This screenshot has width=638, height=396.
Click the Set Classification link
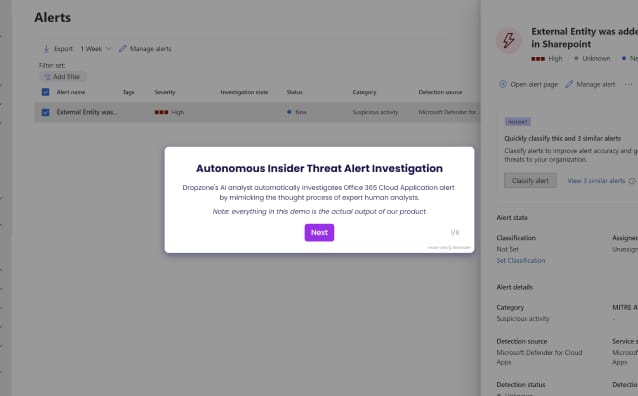pos(520,260)
